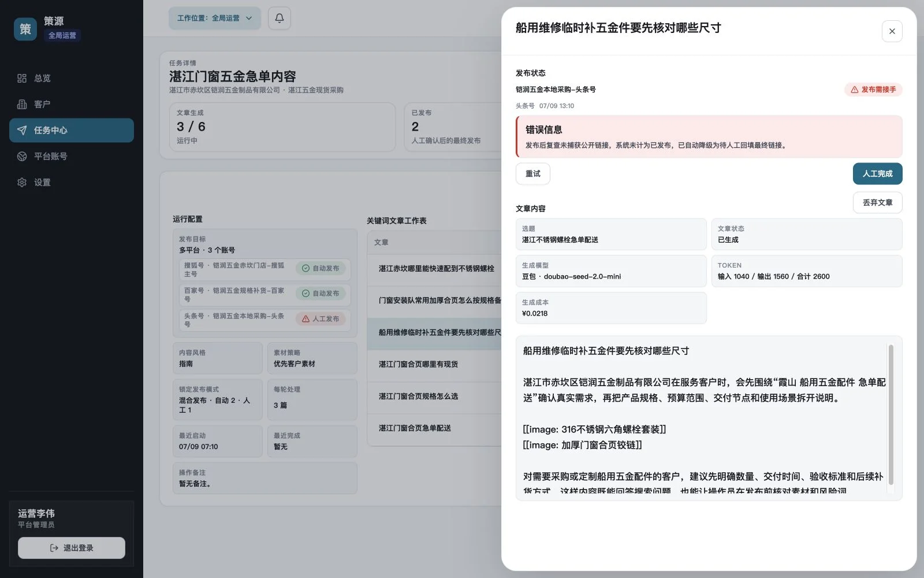Click the 湛江门窗五金急单内容 task title
Image resolution: width=924 pixels, height=578 pixels.
tap(233, 76)
